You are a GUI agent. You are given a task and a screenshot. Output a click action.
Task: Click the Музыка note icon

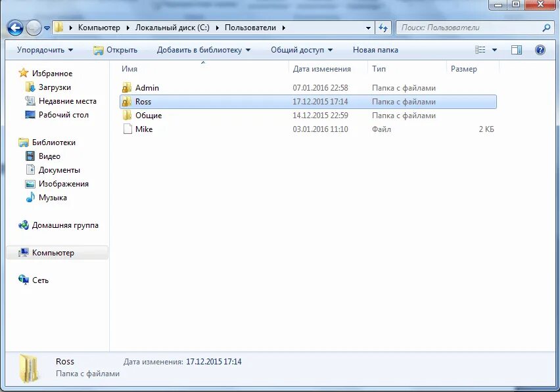30,197
